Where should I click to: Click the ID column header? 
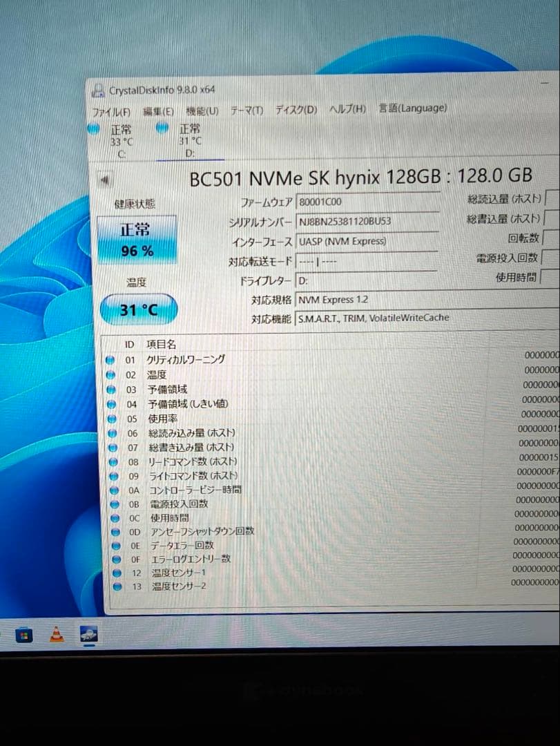129,345
